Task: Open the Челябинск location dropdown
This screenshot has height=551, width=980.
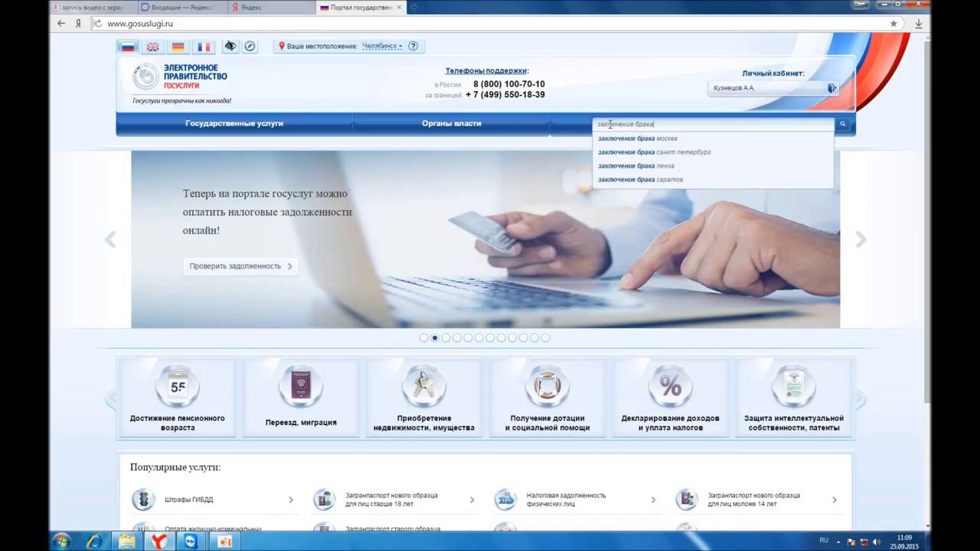Action: [381, 46]
